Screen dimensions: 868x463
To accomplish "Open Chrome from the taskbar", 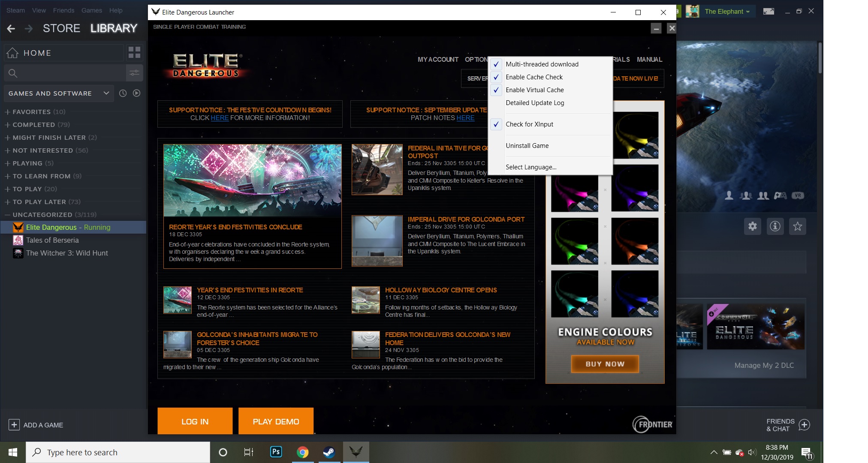I will pos(303,452).
